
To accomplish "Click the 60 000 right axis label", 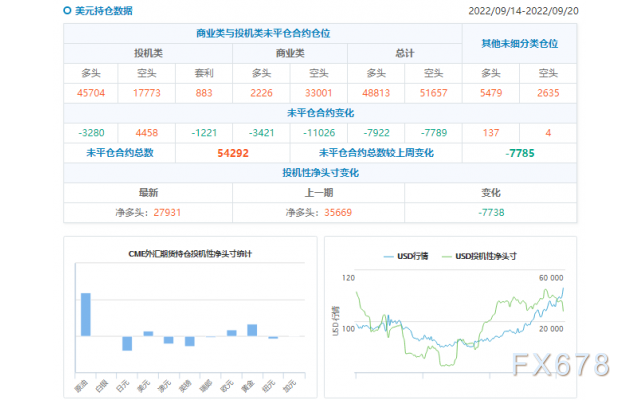I will 551,278.
